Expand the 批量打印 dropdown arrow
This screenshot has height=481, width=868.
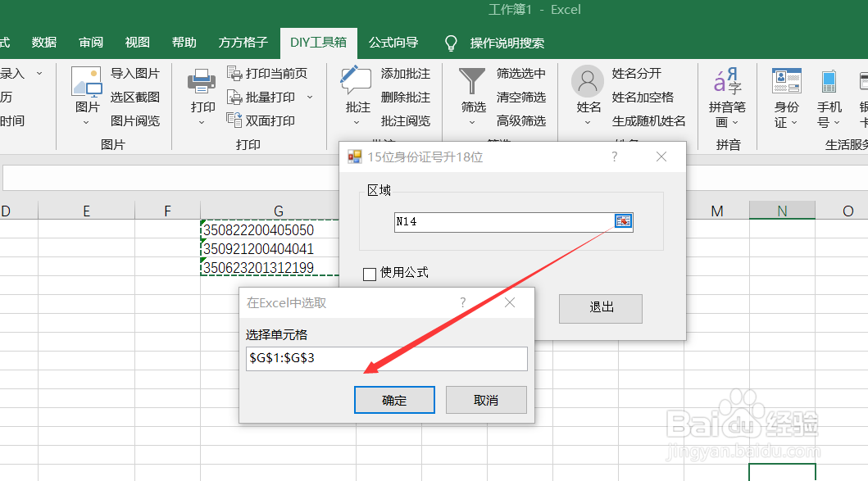(310, 97)
